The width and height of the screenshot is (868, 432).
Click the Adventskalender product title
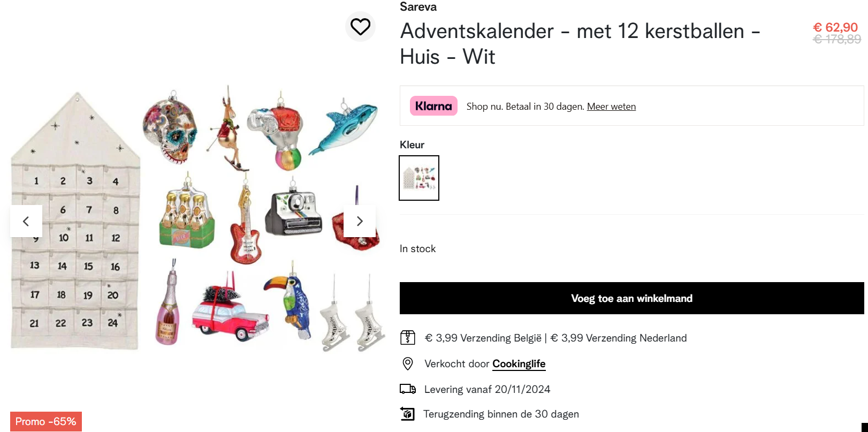[x=580, y=44]
